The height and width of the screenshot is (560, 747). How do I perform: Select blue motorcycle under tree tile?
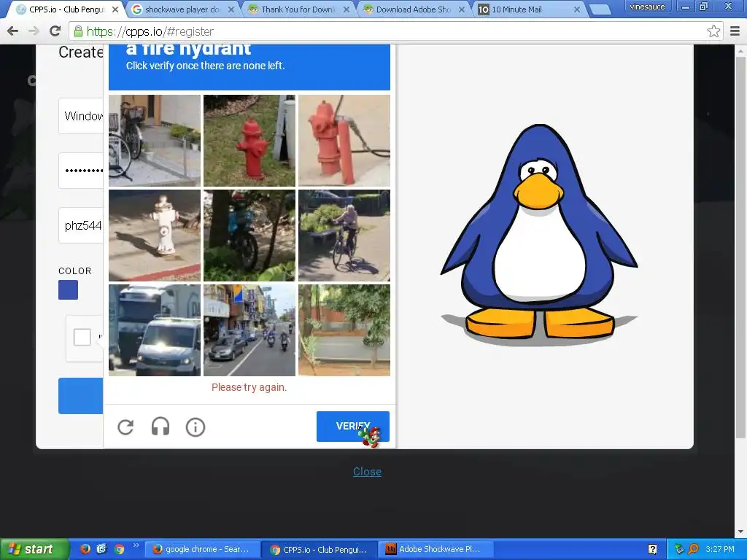(x=249, y=236)
